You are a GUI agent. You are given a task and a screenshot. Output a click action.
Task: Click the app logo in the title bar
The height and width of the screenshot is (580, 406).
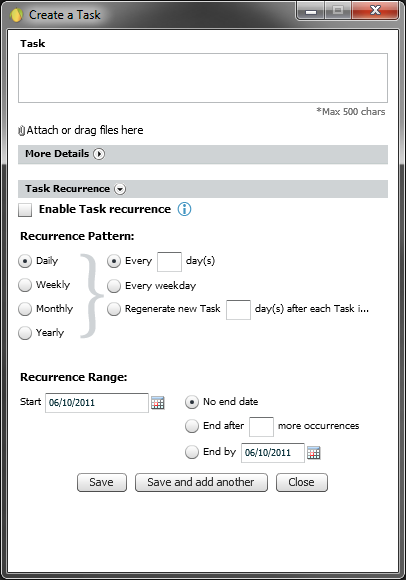(16, 15)
